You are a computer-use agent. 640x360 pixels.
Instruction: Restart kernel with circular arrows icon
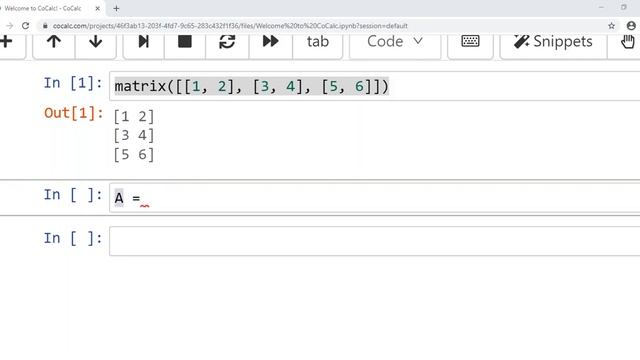pos(227,42)
